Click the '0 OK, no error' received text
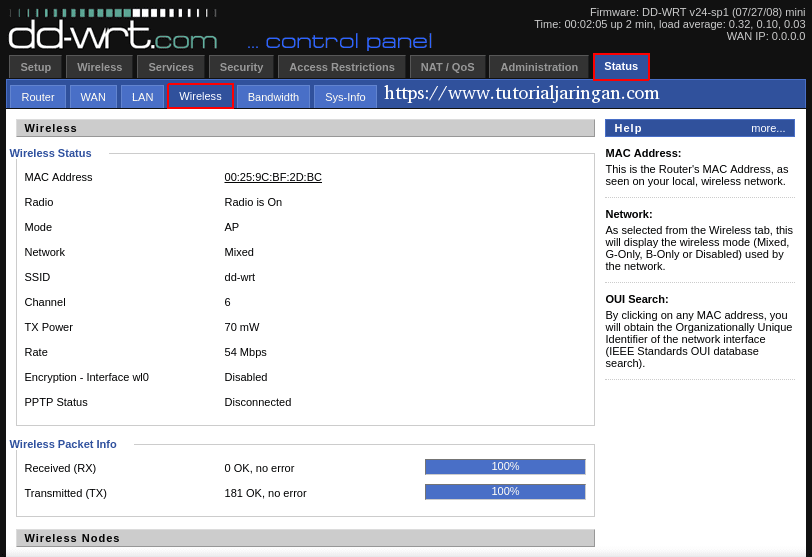 pyautogui.click(x=259, y=468)
